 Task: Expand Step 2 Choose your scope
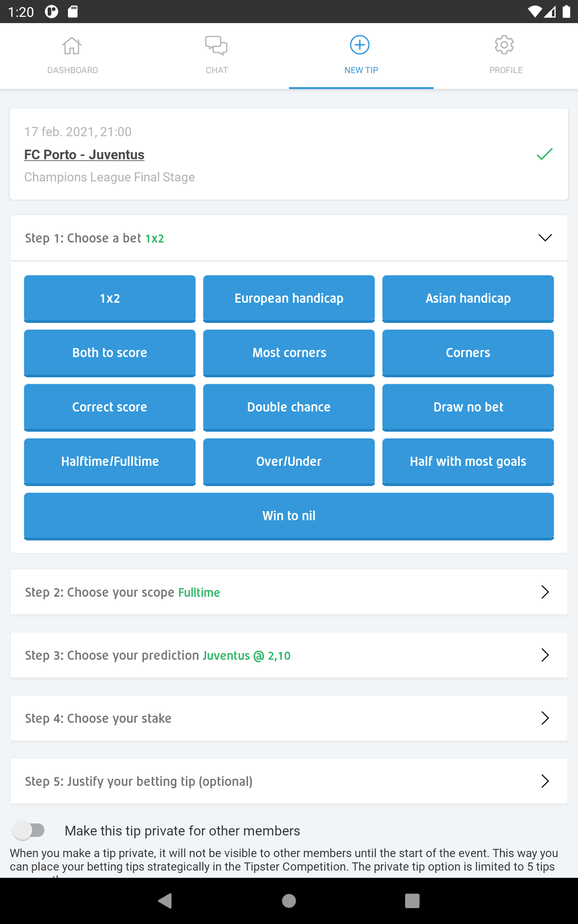click(x=545, y=592)
